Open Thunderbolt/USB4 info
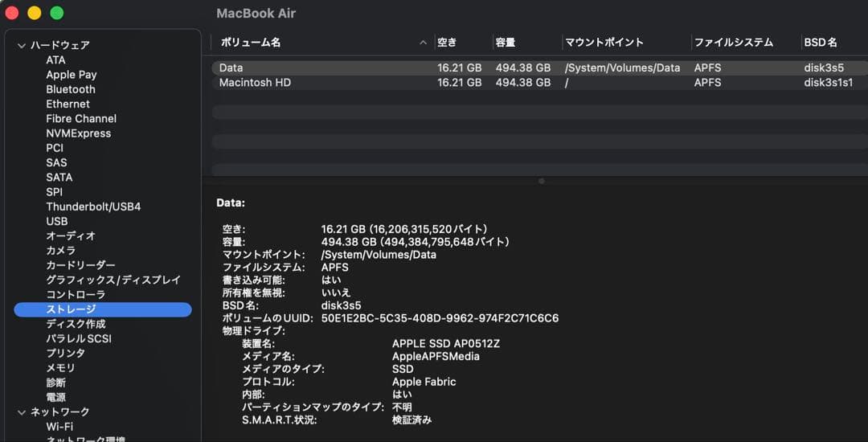This screenshot has width=868, height=442. pyautogui.click(x=93, y=207)
